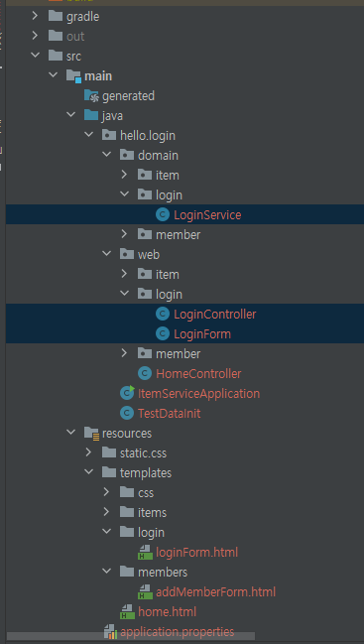Collapse login folder under templates

[107, 532]
